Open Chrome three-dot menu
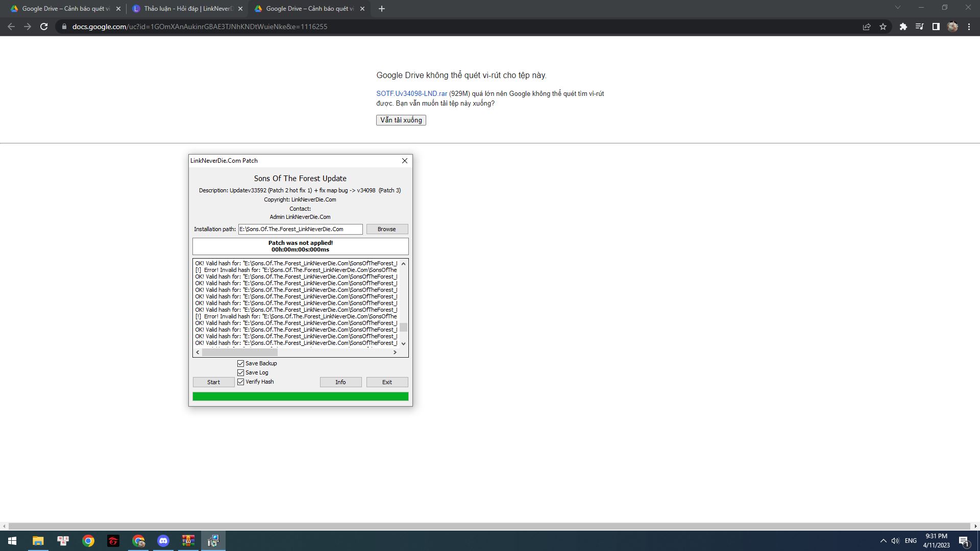 [969, 27]
